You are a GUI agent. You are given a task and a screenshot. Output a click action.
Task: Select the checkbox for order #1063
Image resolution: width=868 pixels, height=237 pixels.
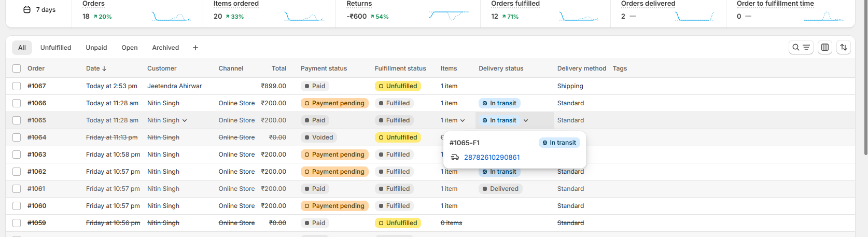point(17,155)
